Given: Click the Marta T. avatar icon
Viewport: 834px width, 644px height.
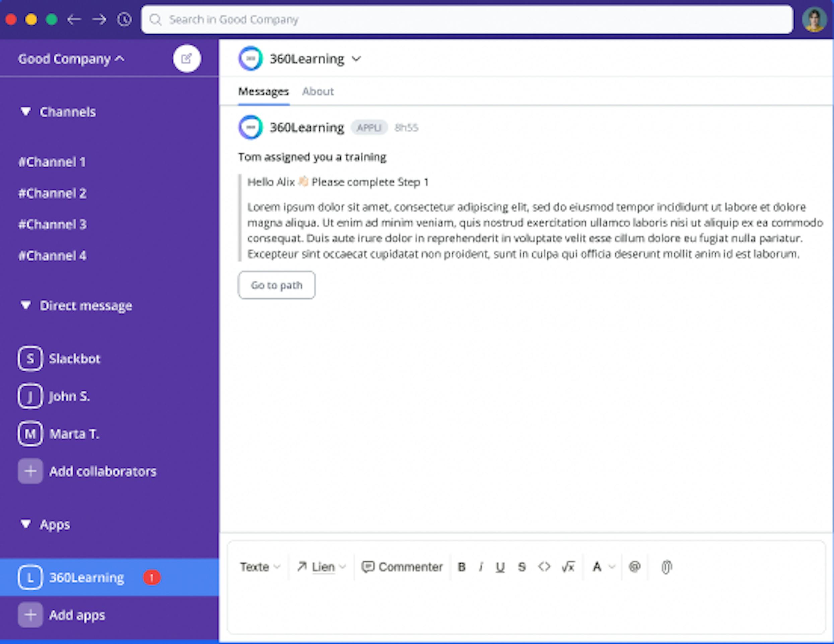Looking at the screenshot, I should [30, 434].
